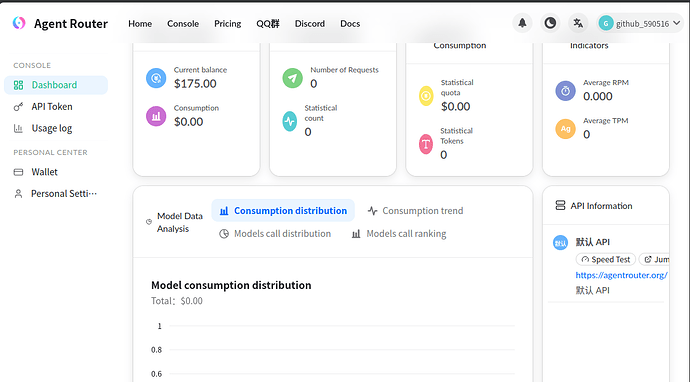Open Usage log in the sidebar
690x382 pixels.
[x=56, y=129]
